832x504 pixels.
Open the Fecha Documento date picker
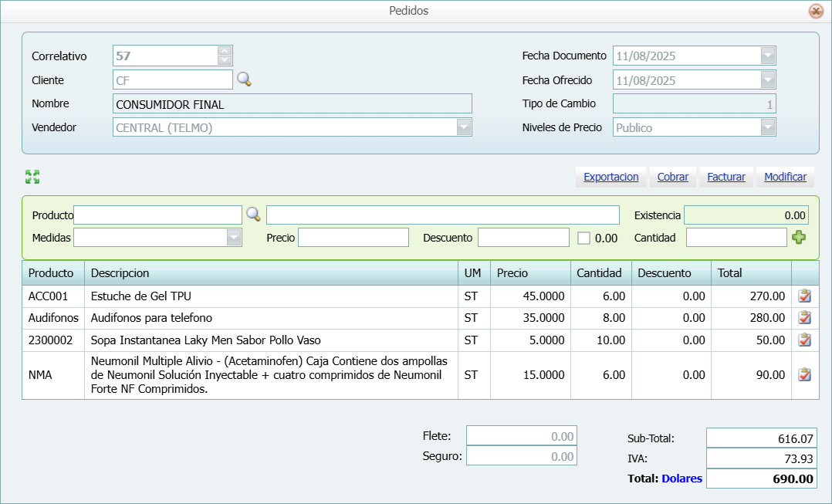[x=769, y=55]
